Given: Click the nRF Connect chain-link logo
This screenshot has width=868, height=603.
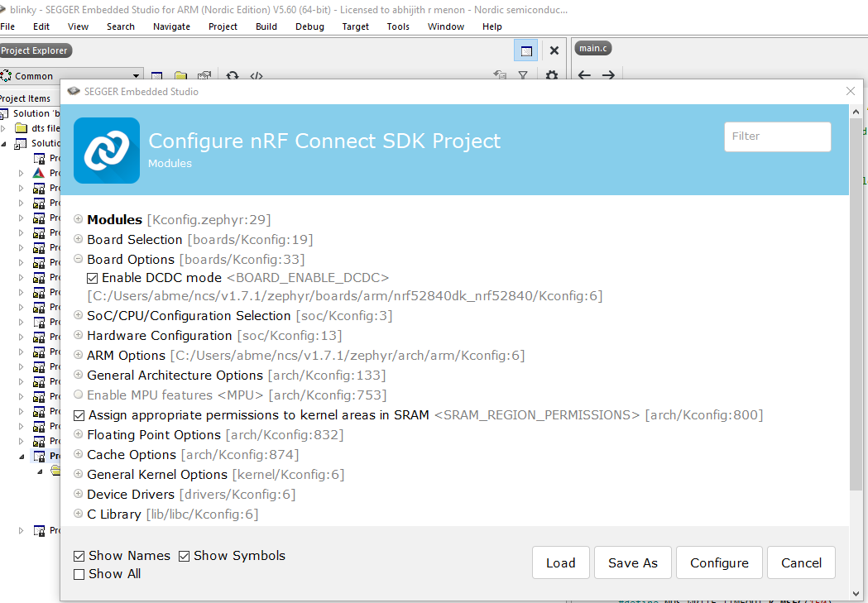Looking at the screenshot, I should [107, 151].
